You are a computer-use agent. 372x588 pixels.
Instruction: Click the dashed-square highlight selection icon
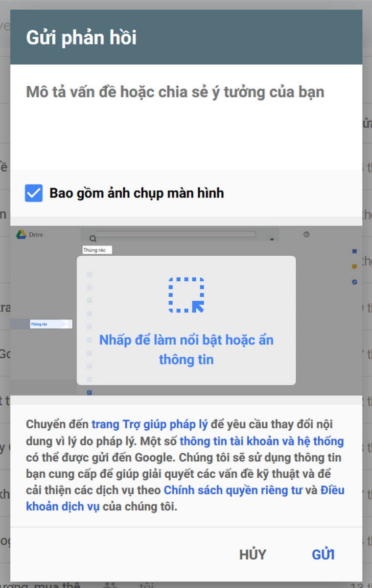(x=186, y=295)
